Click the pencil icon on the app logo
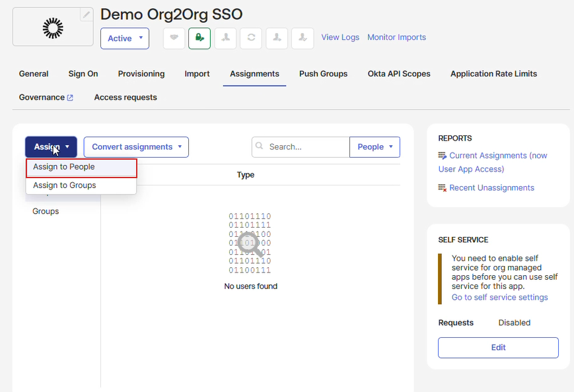Image resolution: width=574 pixels, height=392 pixels. click(x=87, y=15)
